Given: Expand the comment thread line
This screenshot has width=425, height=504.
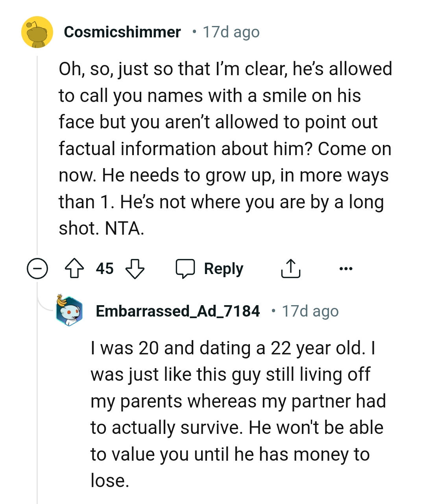Looking at the screenshot, I should 37,157.
